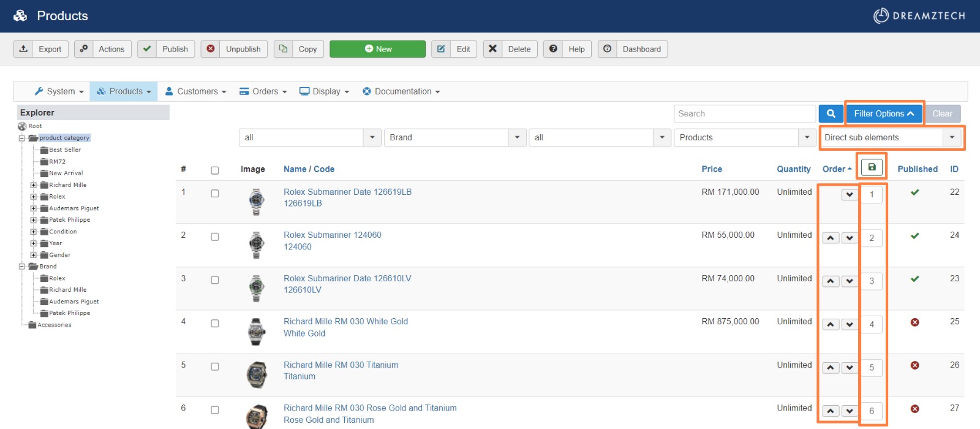Click the order field for Rolex Submariner 124060
Viewport: 980px width, 429px height.
coord(872,238)
